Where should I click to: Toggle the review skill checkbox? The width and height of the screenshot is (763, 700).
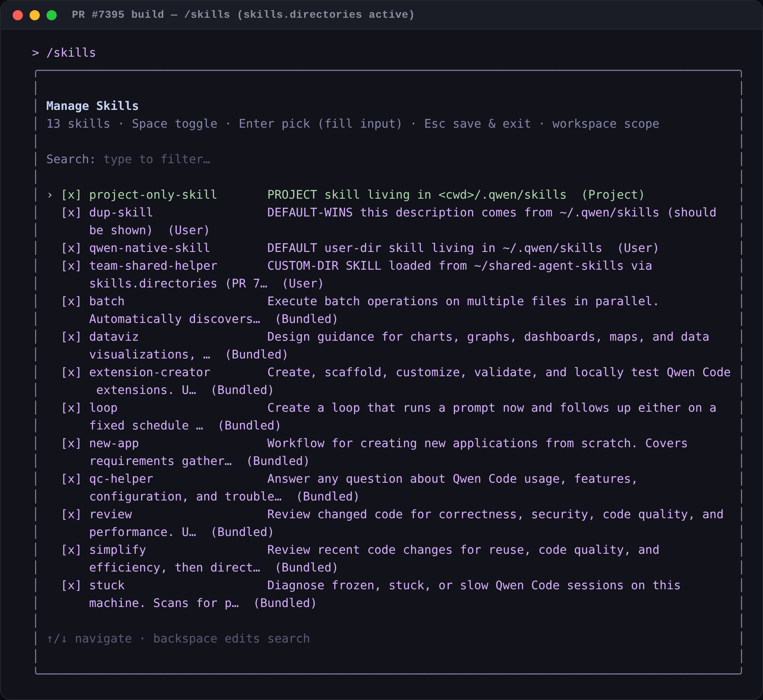(71, 514)
